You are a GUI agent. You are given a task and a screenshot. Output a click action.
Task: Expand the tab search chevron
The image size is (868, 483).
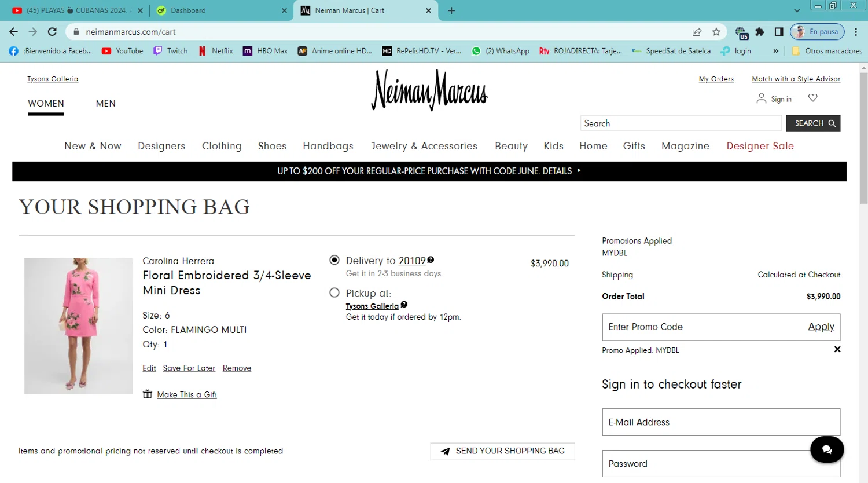[x=797, y=10]
